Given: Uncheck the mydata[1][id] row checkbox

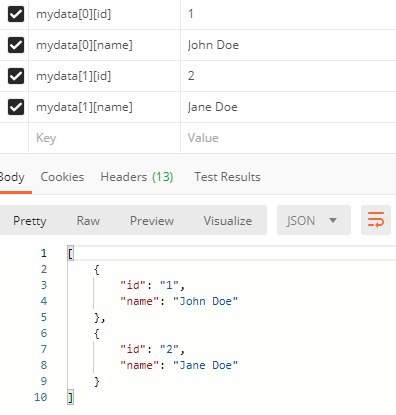Looking at the screenshot, I should [16, 76].
